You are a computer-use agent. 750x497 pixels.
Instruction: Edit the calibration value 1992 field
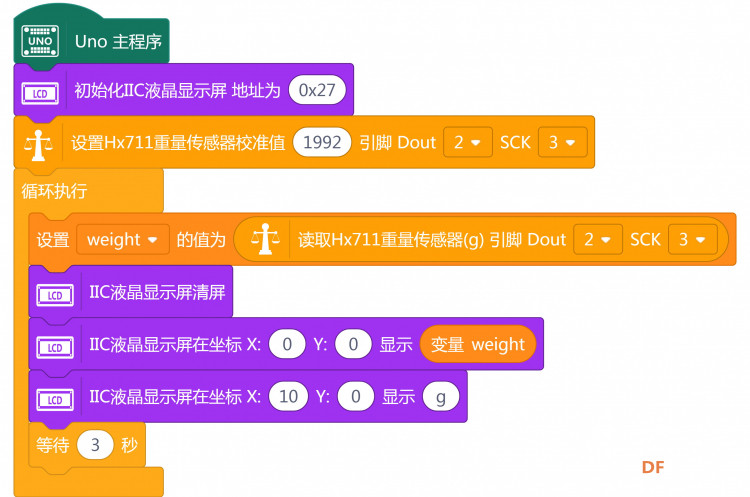[322, 142]
